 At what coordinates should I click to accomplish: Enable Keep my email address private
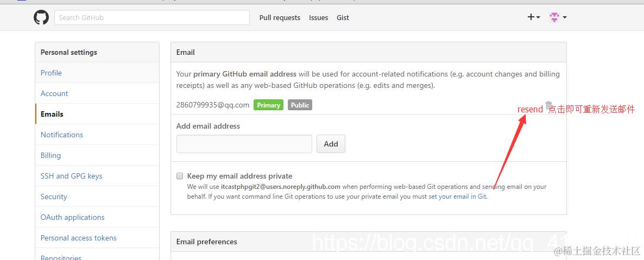tap(180, 176)
